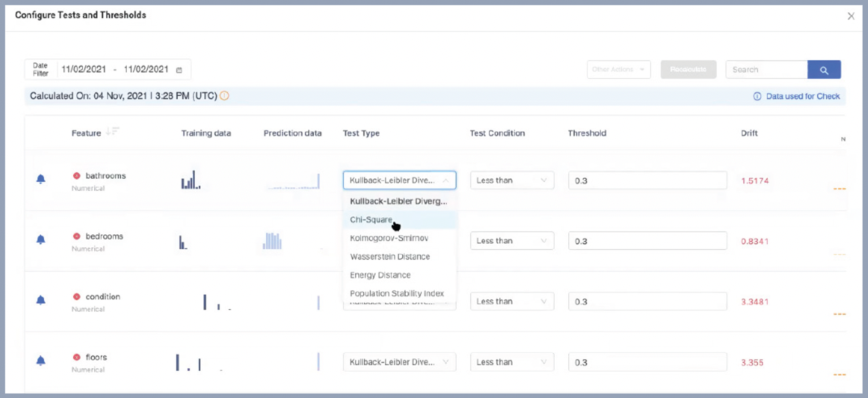Click the bedrooms drift value 0.8341
This screenshot has height=398, width=868.
[755, 241]
